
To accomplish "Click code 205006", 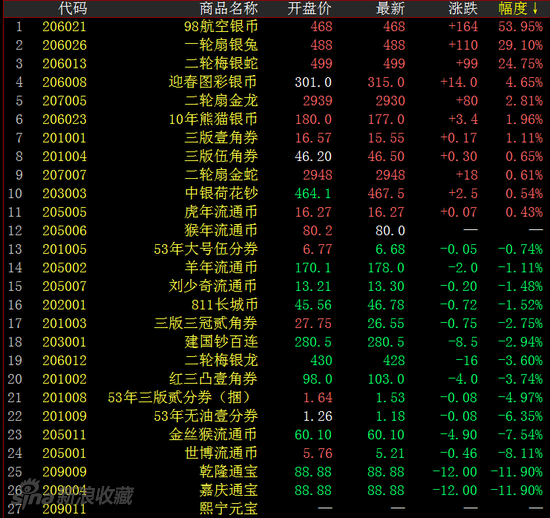I will pyautogui.click(x=65, y=231).
